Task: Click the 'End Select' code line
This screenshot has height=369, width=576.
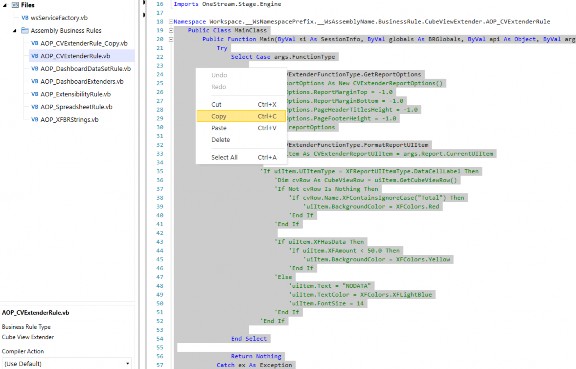Action: pos(249,339)
